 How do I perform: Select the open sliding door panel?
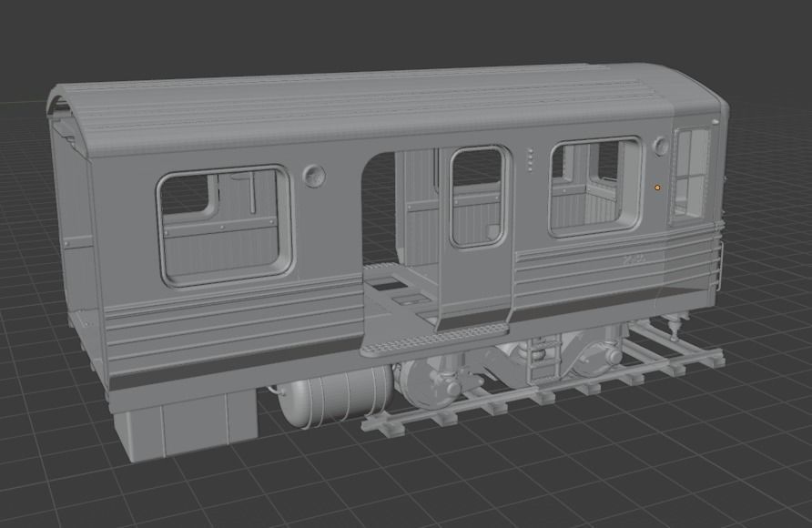click(475, 239)
